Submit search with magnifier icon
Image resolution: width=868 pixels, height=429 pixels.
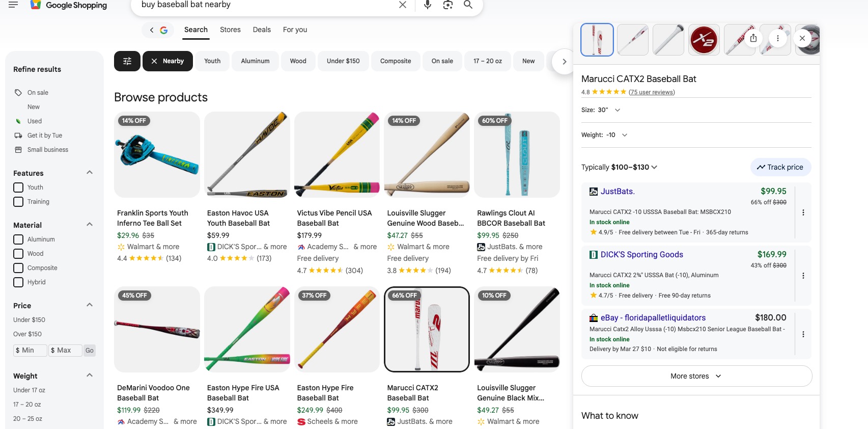click(468, 5)
